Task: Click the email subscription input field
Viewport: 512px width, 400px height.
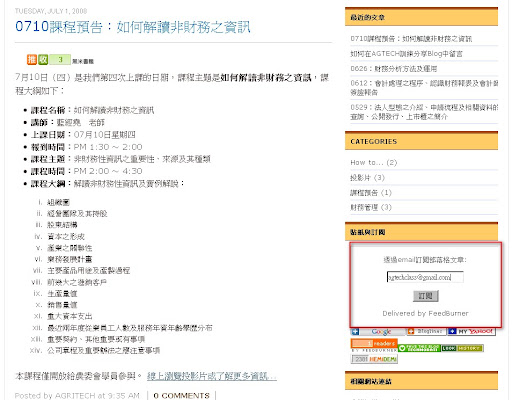Action: coord(425,277)
